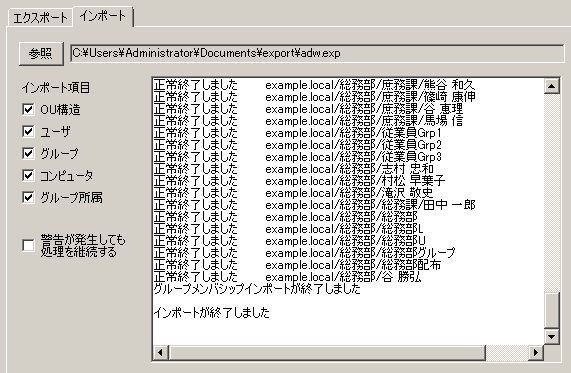Click グループメンバシップインポートが終了しました message
Viewport: 571px width, 373px height.
click(257, 289)
